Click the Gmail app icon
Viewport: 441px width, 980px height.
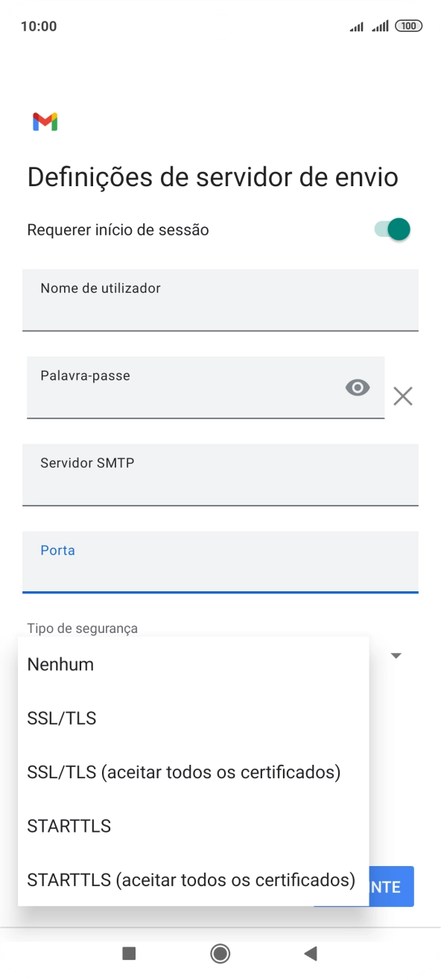click(x=45, y=121)
